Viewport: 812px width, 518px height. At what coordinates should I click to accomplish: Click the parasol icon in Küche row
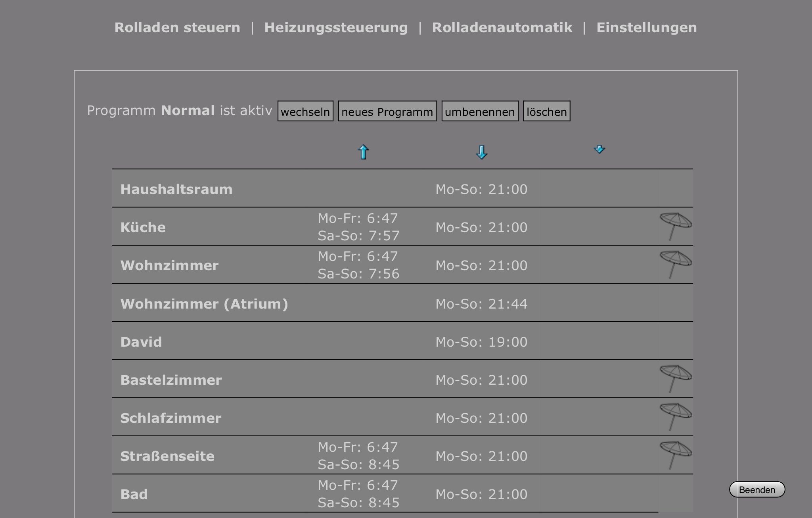pyautogui.click(x=675, y=226)
